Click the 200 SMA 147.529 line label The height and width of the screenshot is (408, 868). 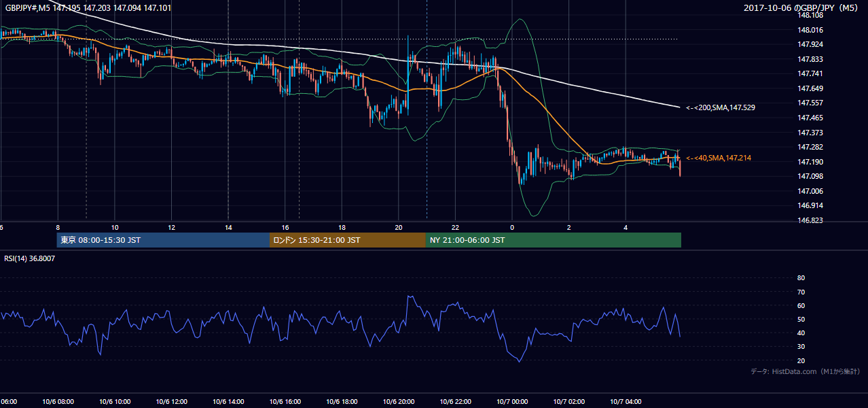[x=721, y=107]
